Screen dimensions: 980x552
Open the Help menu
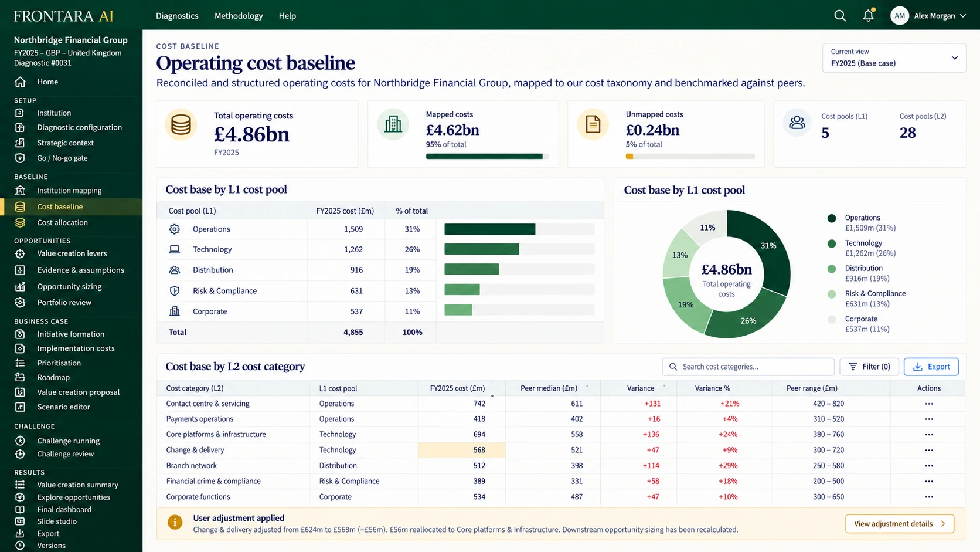287,16
